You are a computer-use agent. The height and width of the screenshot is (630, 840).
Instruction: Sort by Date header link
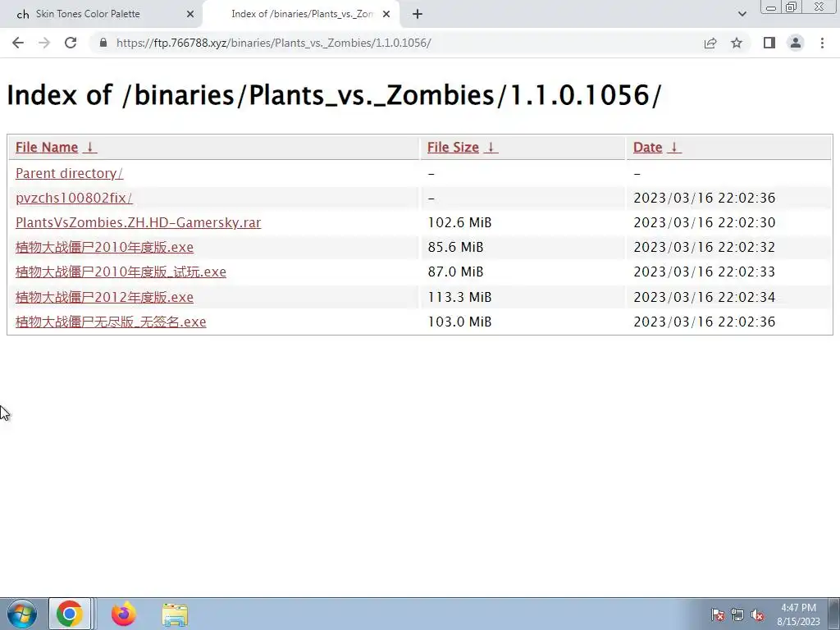click(648, 148)
